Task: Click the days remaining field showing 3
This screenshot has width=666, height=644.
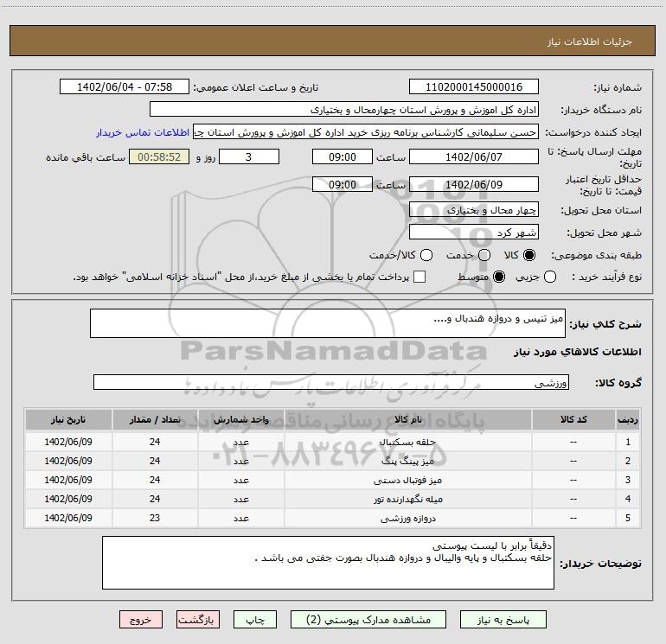Action: click(x=249, y=156)
